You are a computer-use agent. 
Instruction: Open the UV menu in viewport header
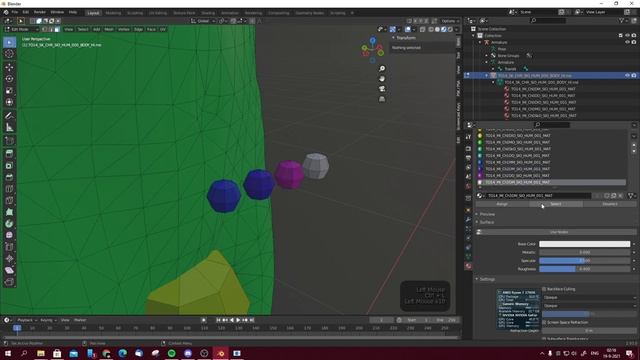163,29
